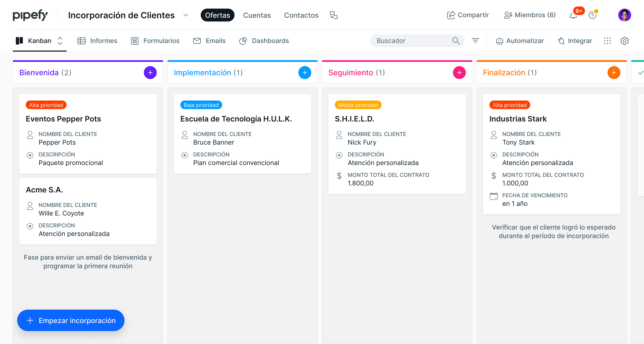This screenshot has width=644, height=344.
Task: Add a card to Bienvenida phase
Action: point(150,73)
